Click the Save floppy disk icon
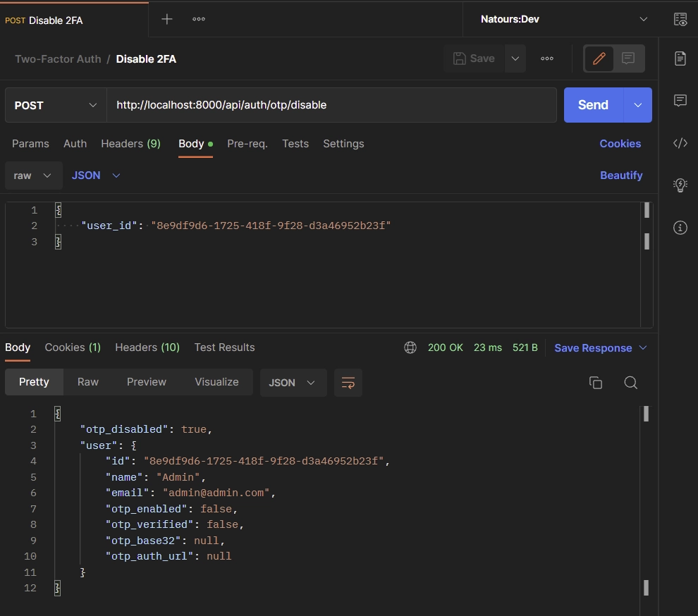 click(x=460, y=58)
